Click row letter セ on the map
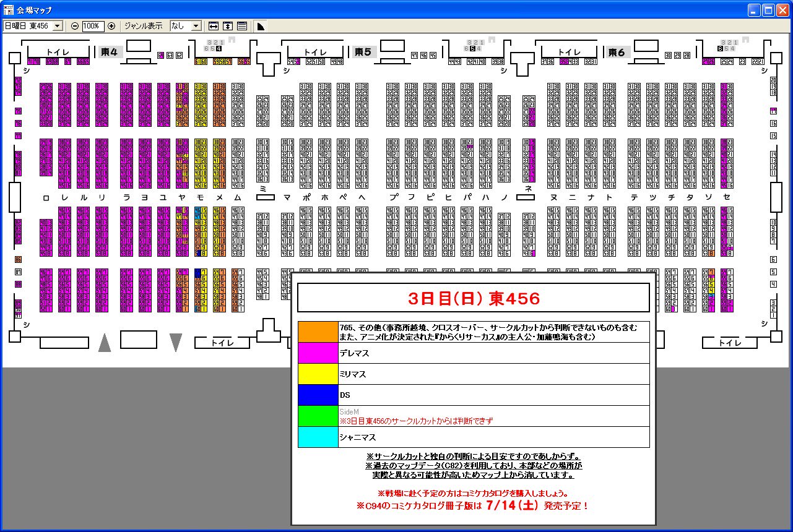Image resolution: width=793 pixels, height=532 pixels. pos(727,197)
